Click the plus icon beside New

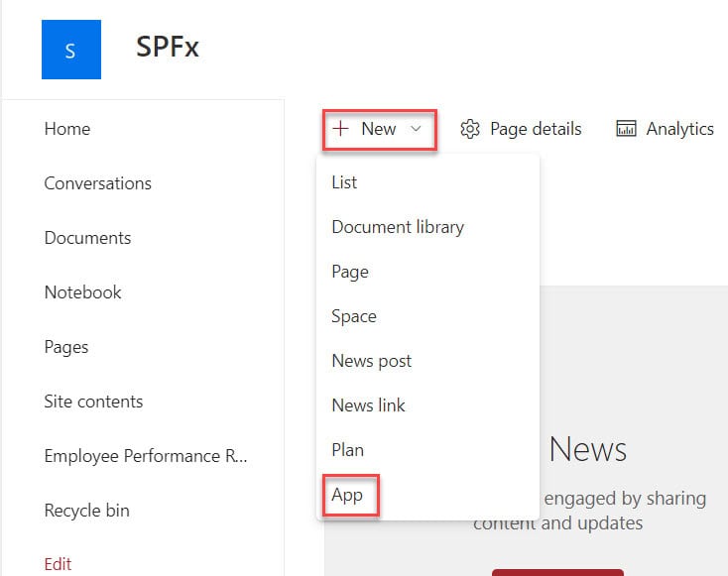[x=340, y=129]
